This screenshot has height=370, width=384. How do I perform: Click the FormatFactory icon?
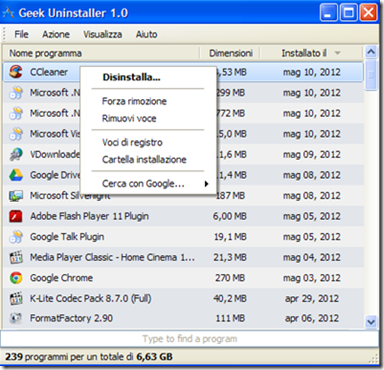[16, 318]
